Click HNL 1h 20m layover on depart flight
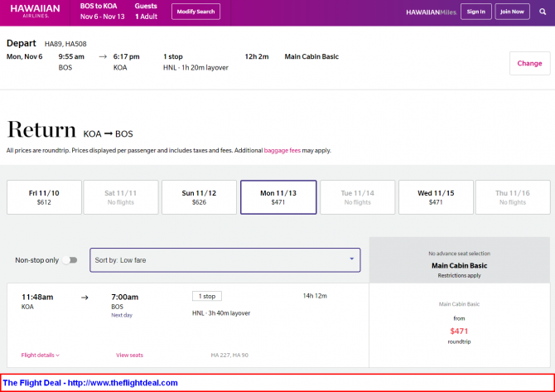Image resolution: width=555 pixels, height=392 pixels. pos(195,68)
